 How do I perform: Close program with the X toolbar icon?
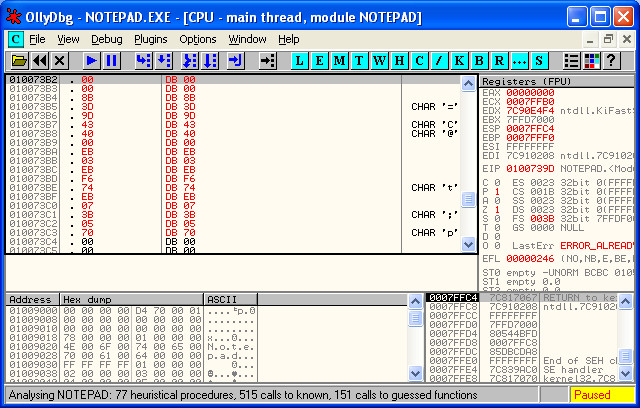59,61
